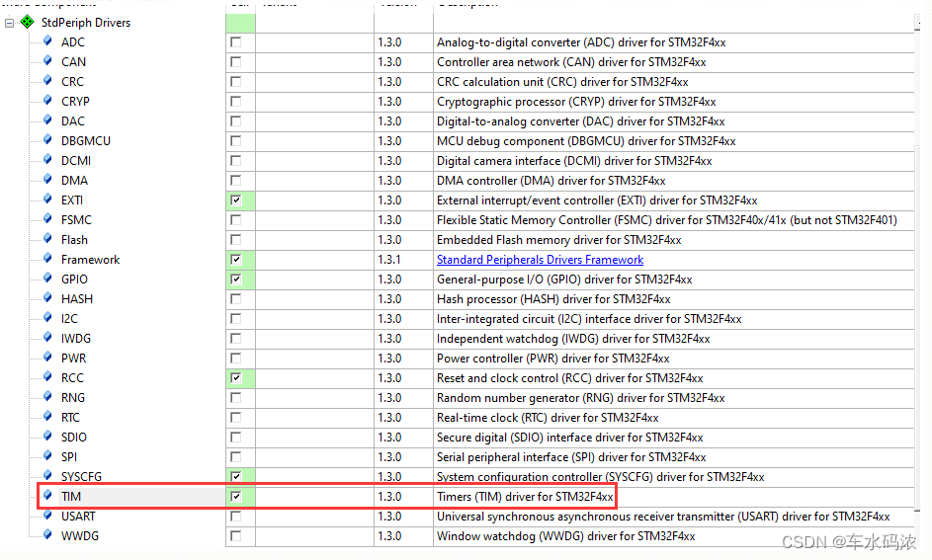The image size is (932, 560).
Task: Click the blue diamond icon beside CRC
Action: pos(48,80)
